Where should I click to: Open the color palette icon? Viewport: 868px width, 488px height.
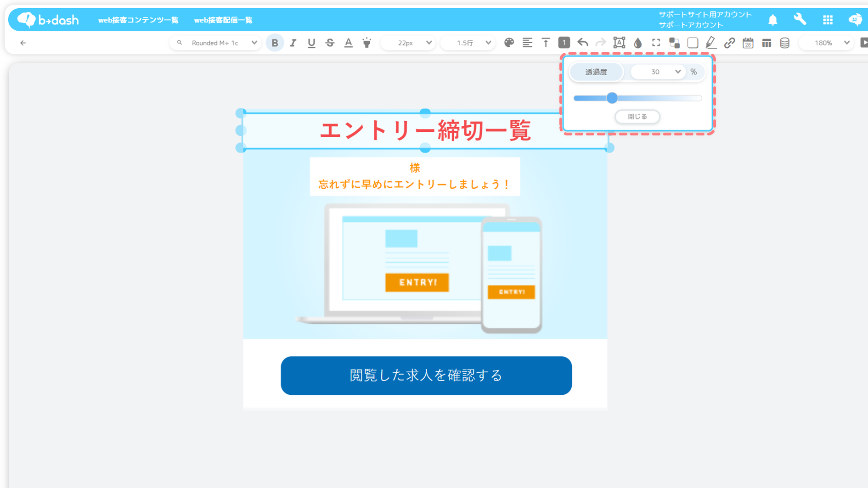click(509, 43)
